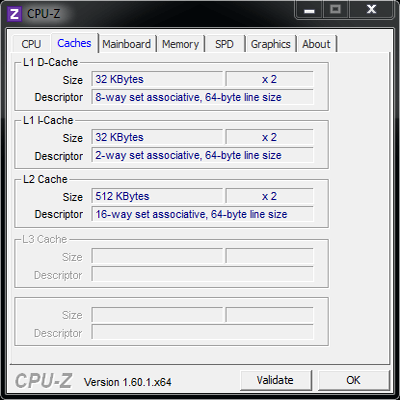Click the L2 Cache 512 KBytes field
This screenshot has width=400, height=400.
click(x=157, y=196)
